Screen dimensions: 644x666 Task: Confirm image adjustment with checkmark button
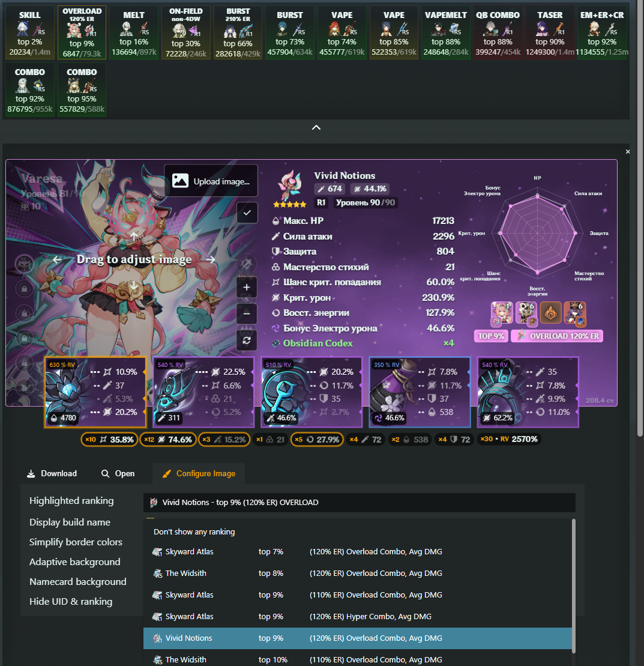tap(247, 213)
